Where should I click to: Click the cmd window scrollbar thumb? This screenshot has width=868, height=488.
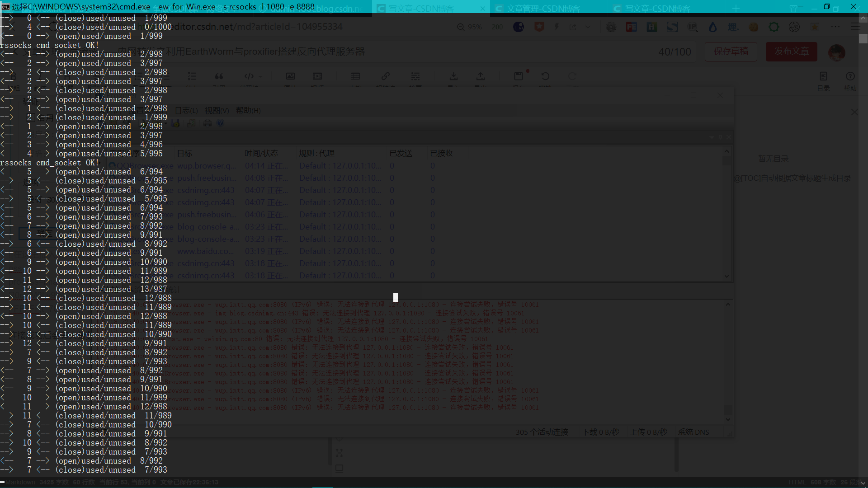[x=863, y=39]
